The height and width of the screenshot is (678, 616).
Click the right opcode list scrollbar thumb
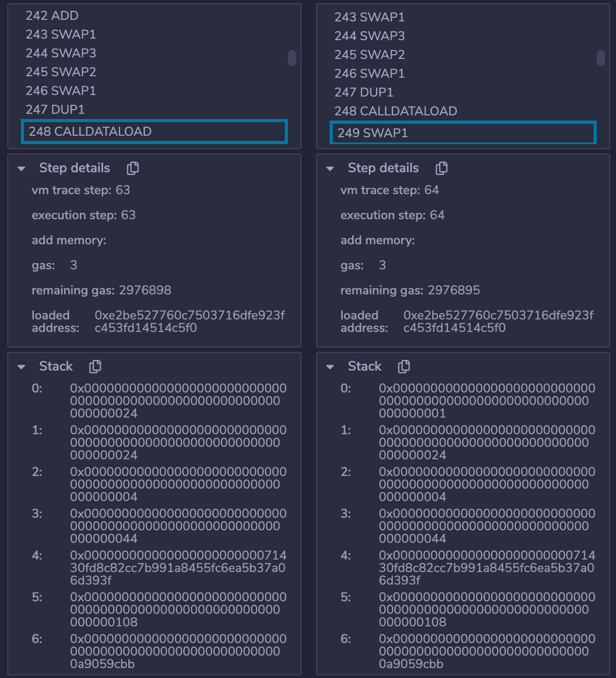pyautogui.click(x=601, y=58)
